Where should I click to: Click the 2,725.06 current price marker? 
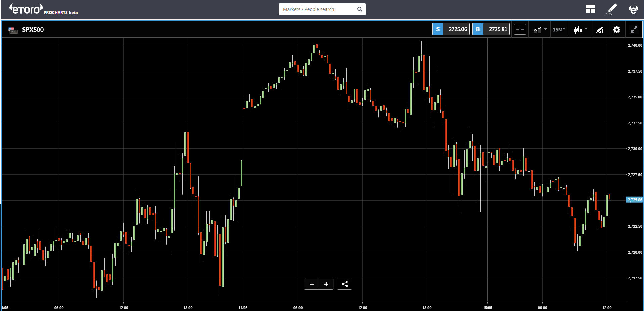pos(635,200)
